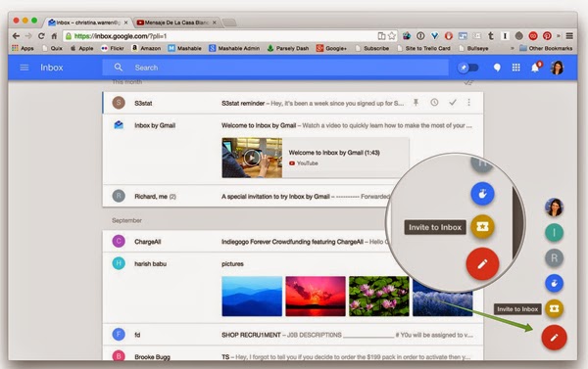Open the notifications bell
Viewport: 588px width, 369px height.
click(x=535, y=68)
